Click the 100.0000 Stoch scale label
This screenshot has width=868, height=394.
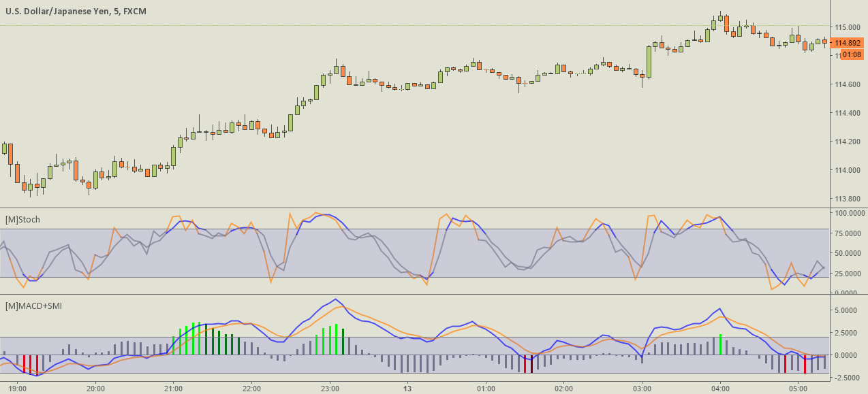850,213
